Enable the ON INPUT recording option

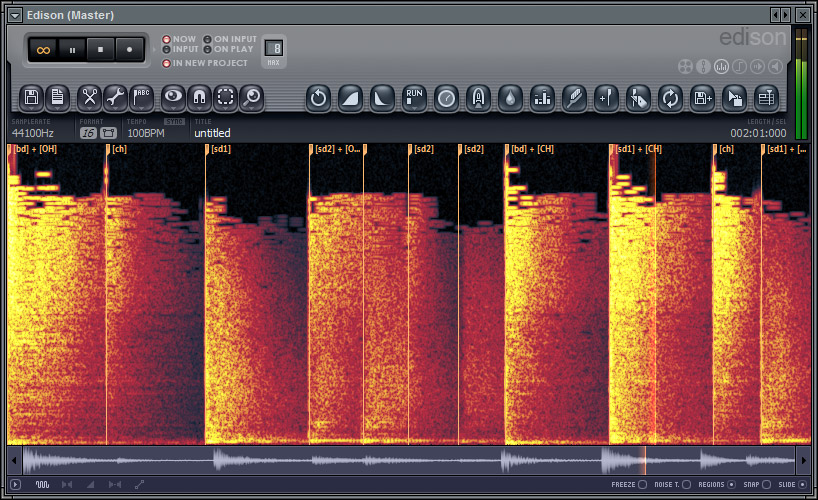click(x=208, y=39)
